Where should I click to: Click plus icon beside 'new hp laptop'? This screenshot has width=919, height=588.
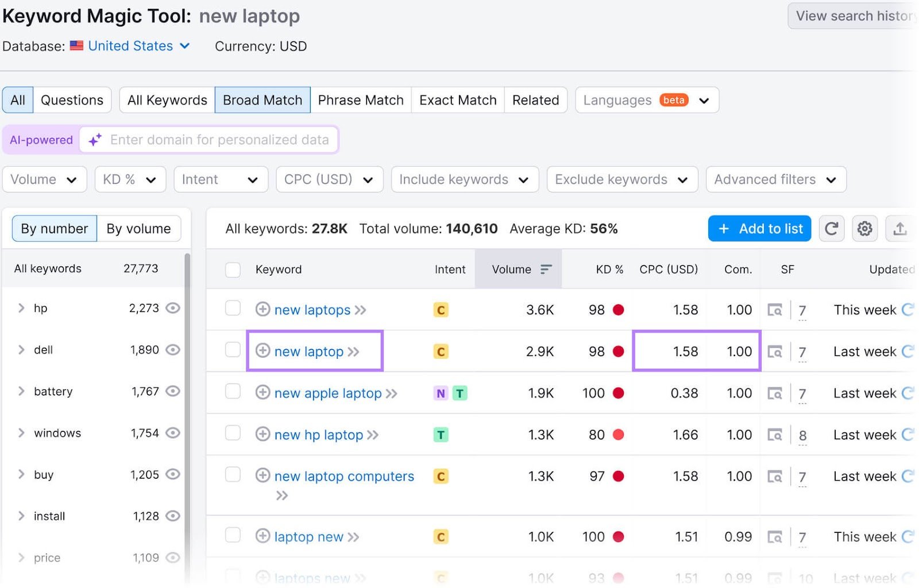point(262,434)
